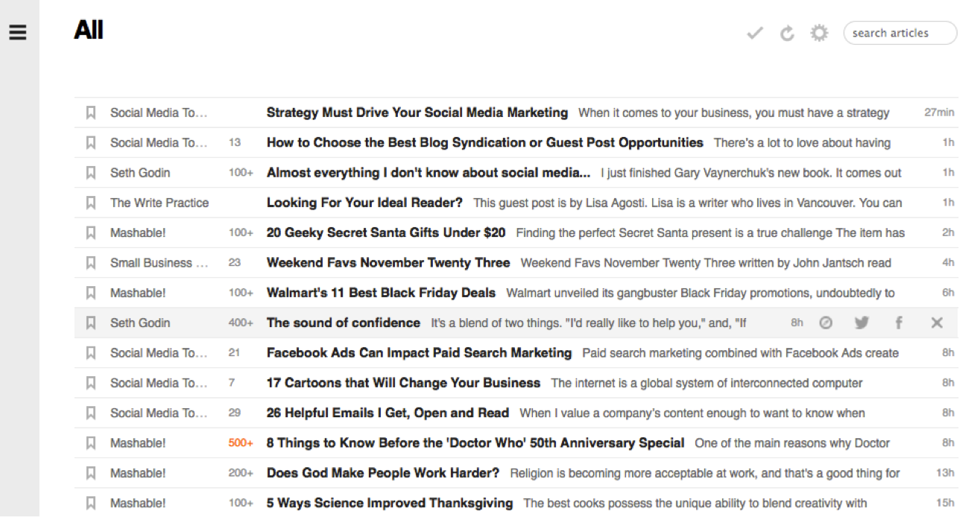Click Seth Godin source on 'sound of confidence' row
This screenshot has height=517, width=980.
click(x=140, y=323)
